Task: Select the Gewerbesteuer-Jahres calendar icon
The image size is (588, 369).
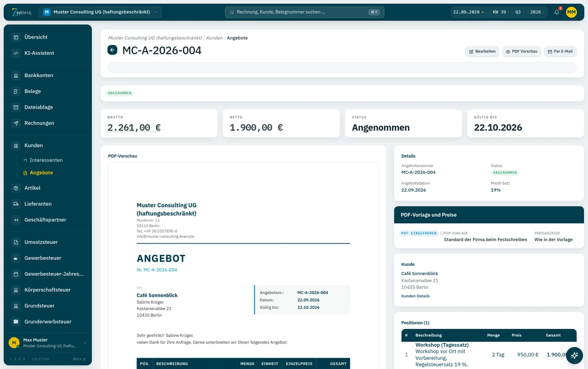Action: click(16, 274)
